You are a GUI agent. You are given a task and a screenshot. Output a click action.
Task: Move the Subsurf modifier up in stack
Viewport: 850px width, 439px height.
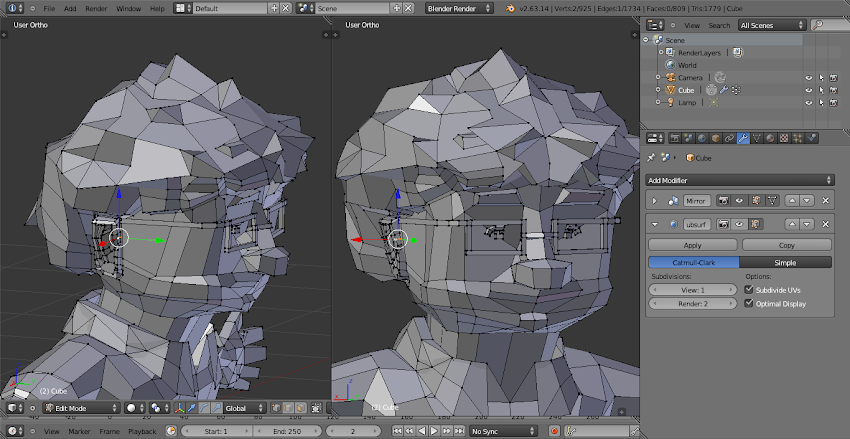click(x=790, y=224)
